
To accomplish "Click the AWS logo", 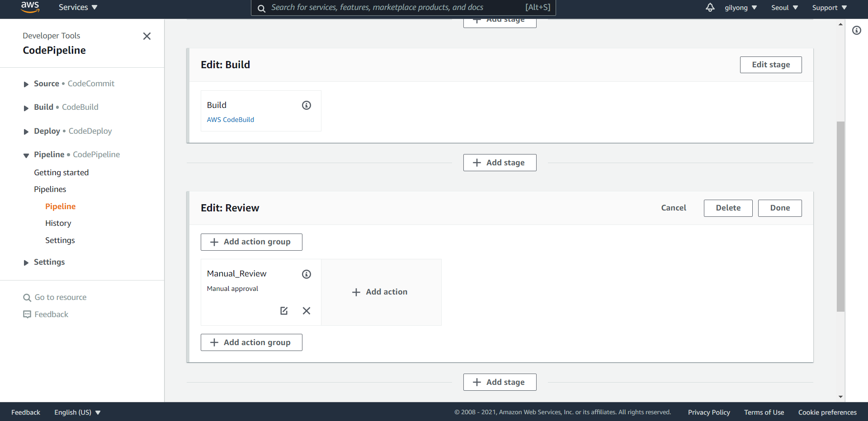I will click(x=30, y=7).
